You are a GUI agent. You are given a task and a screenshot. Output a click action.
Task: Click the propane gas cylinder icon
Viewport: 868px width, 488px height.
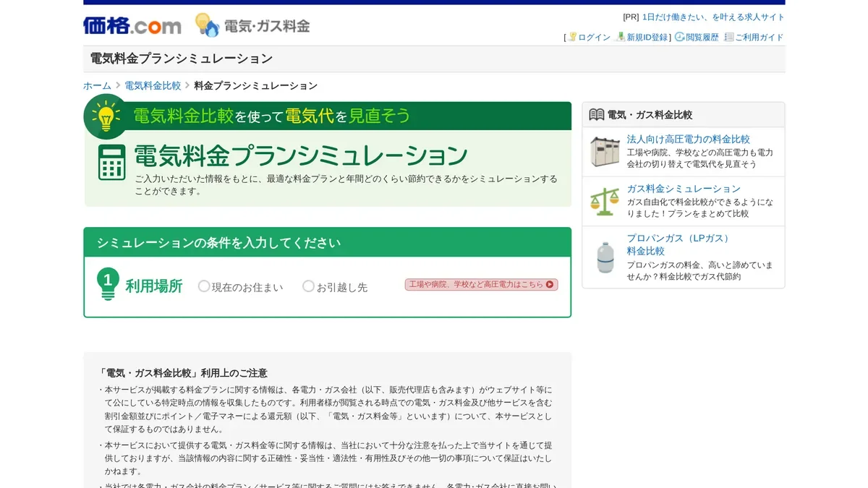click(x=605, y=257)
